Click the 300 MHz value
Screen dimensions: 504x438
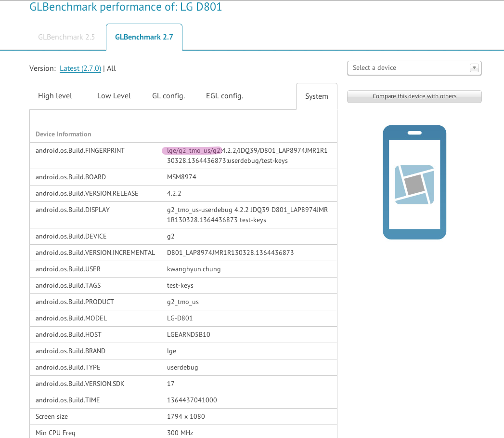coord(180,433)
